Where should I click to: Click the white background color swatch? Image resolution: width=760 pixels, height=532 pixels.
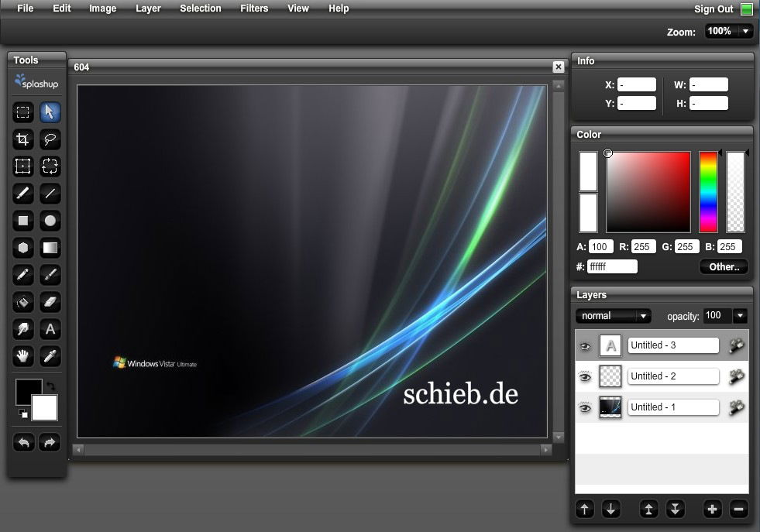[x=45, y=408]
